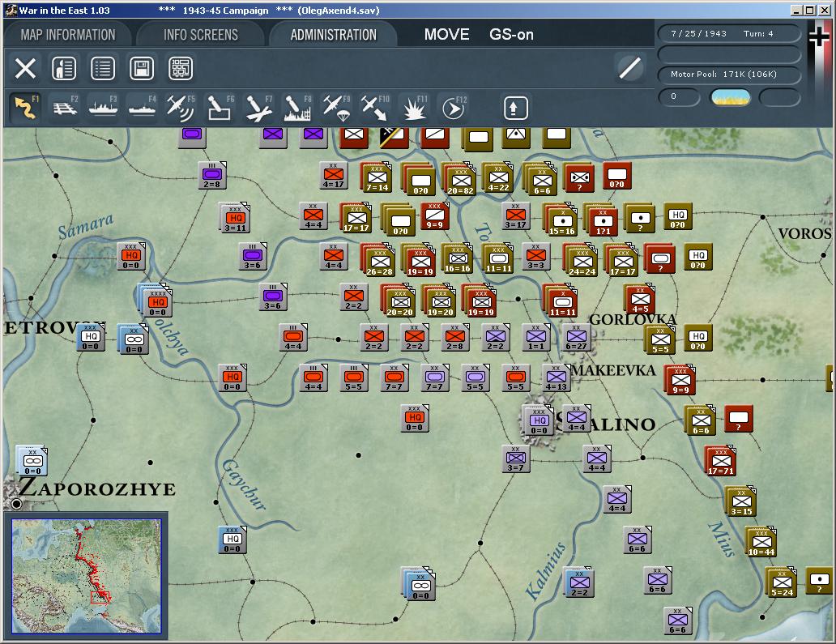The image size is (836, 644).
Task: Select the Soviet unit labeled 7=14
Action: (377, 177)
